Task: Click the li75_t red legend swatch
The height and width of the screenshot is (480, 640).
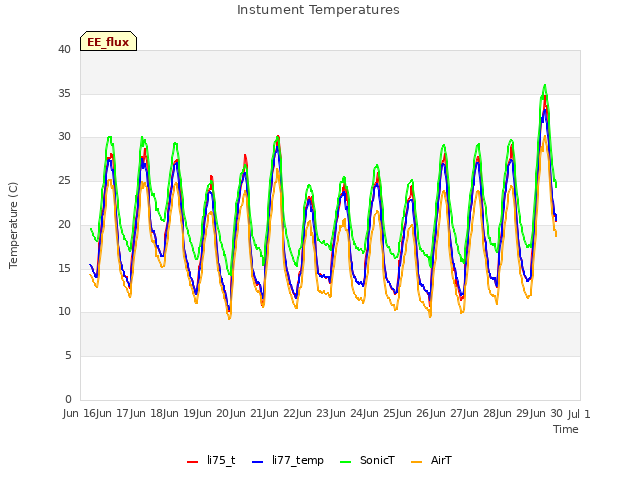Action: coord(192,462)
